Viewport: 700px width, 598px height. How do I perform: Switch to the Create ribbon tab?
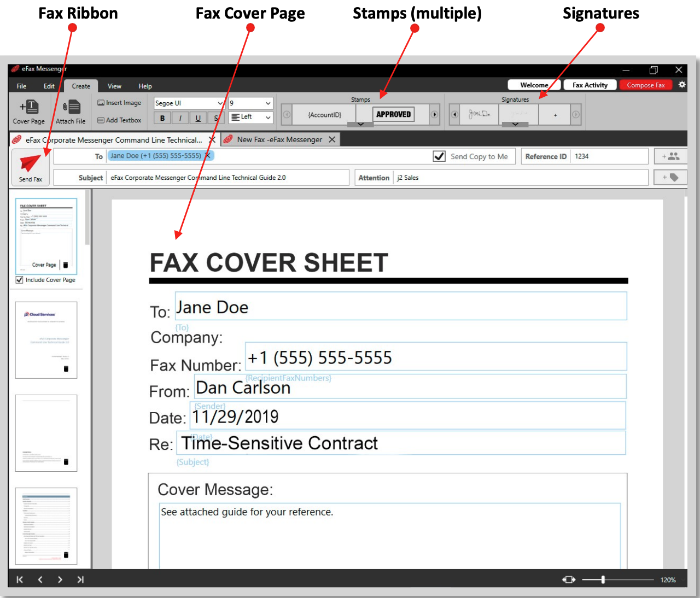tap(81, 86)
